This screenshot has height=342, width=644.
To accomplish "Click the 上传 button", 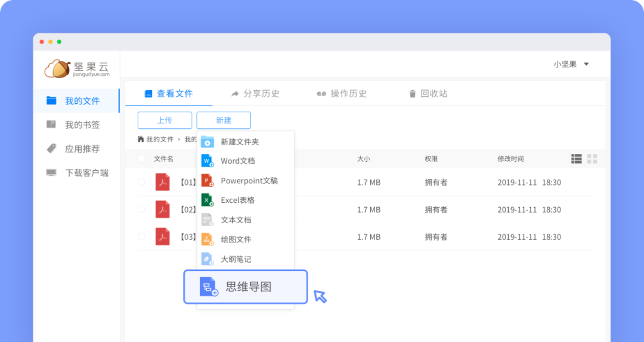I will (165, 121).
